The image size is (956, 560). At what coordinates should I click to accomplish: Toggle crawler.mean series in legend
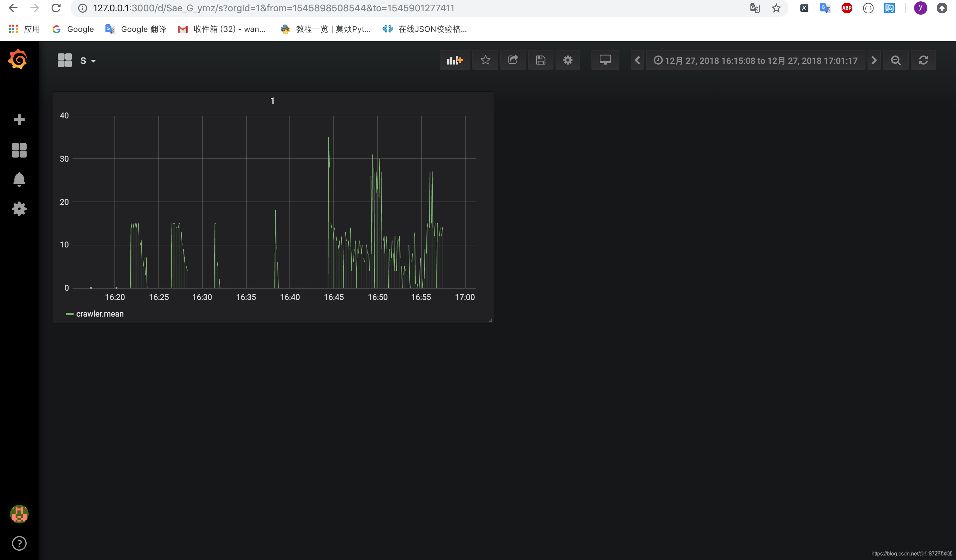pos(100,314)
